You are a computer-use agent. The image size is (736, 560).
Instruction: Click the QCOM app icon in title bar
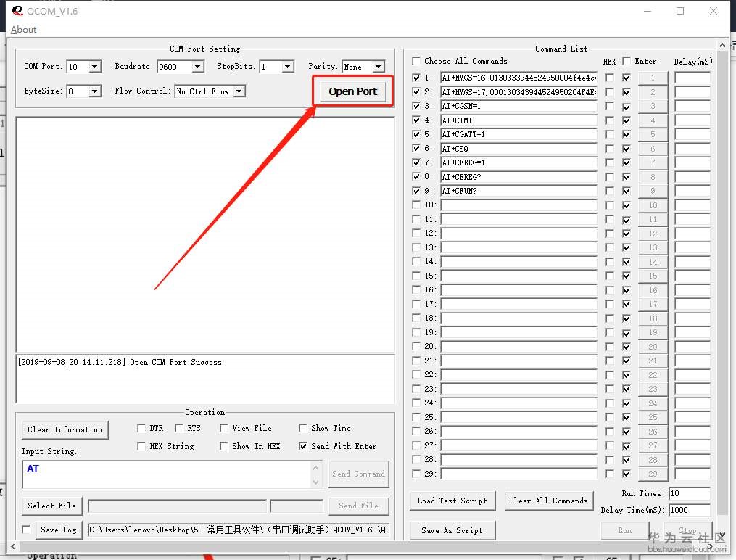[17, 10]
